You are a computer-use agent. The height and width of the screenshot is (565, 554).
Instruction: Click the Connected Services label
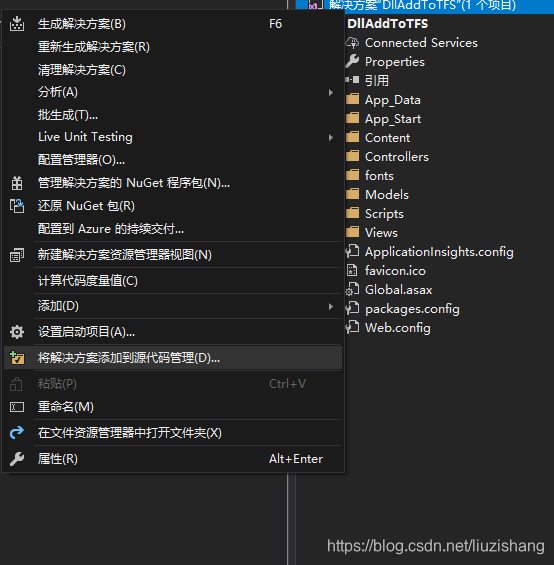[x=421, y=43]
